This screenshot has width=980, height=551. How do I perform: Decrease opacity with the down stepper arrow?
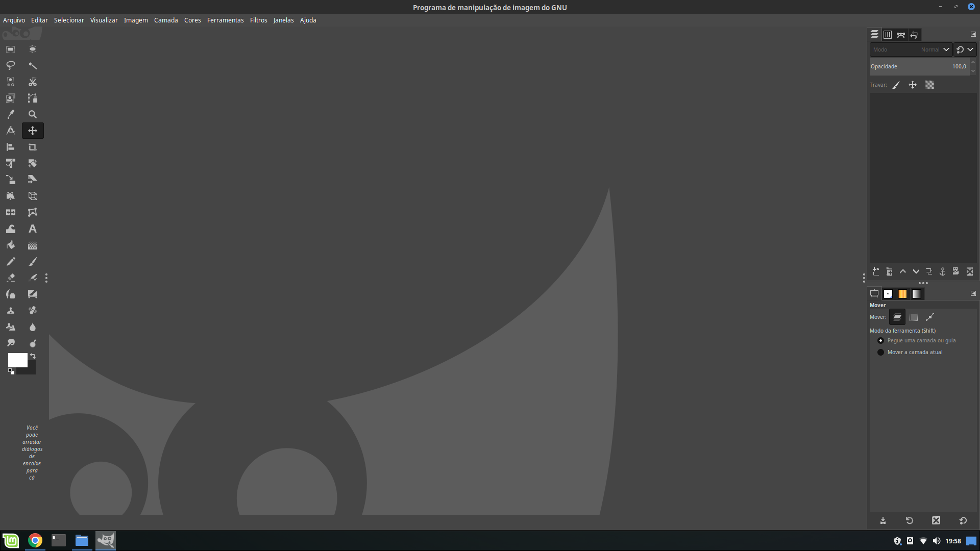[973, 70]
